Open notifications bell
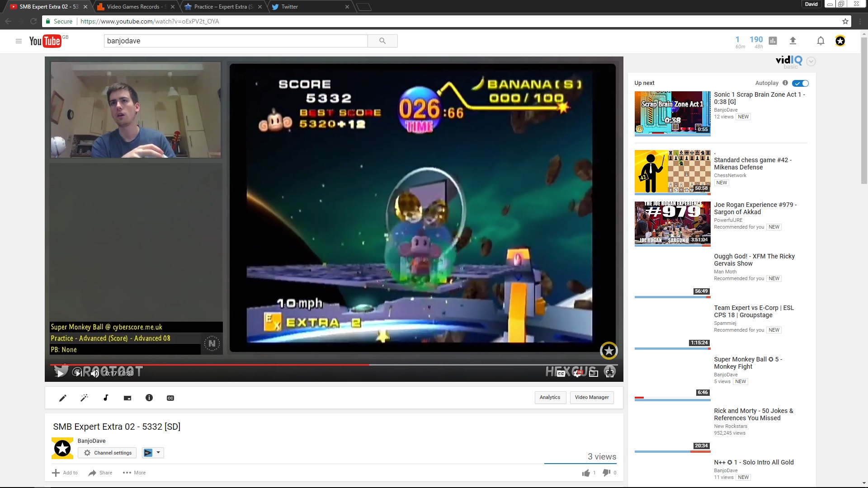This screenshot has height=488, width=868. click(x=821, y=41)
